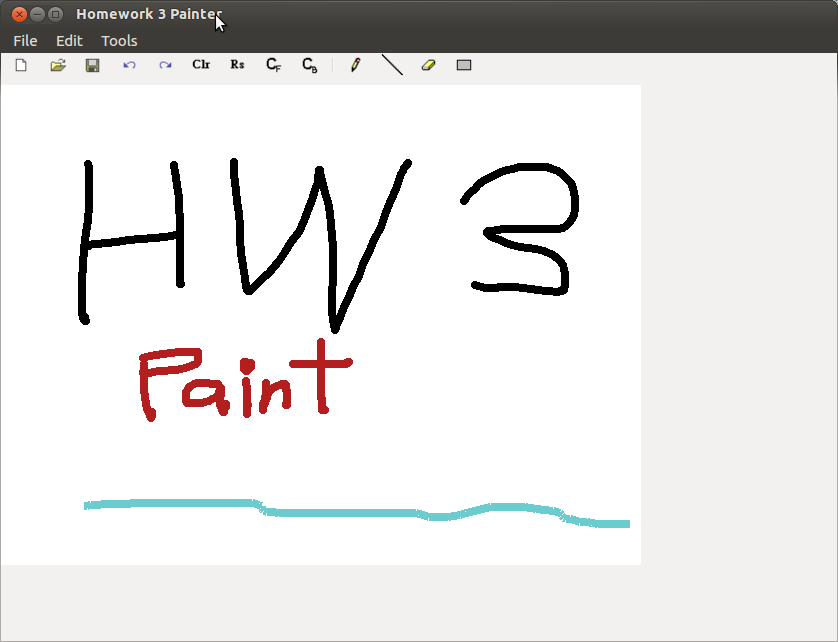Select the Line tool

coord(392,65)
